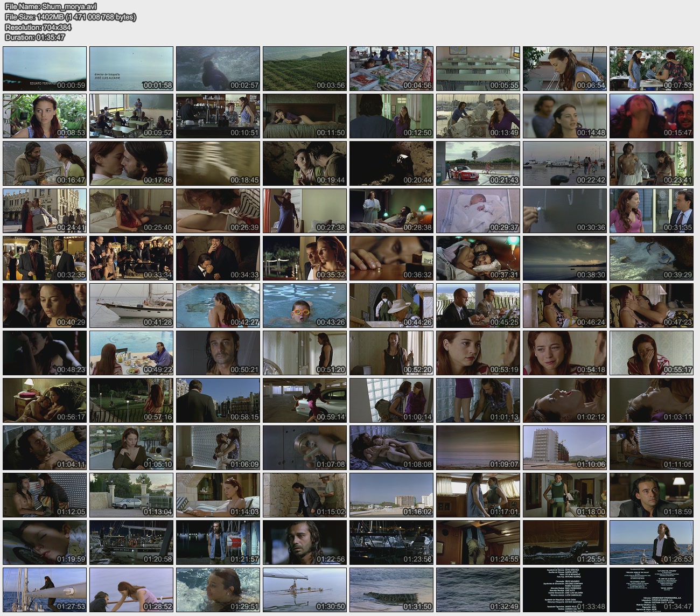This screenshot has height=616, width=700.
Task: Select the parking garage thumbnail at 00:59:14
Action: tap(305, 400)
